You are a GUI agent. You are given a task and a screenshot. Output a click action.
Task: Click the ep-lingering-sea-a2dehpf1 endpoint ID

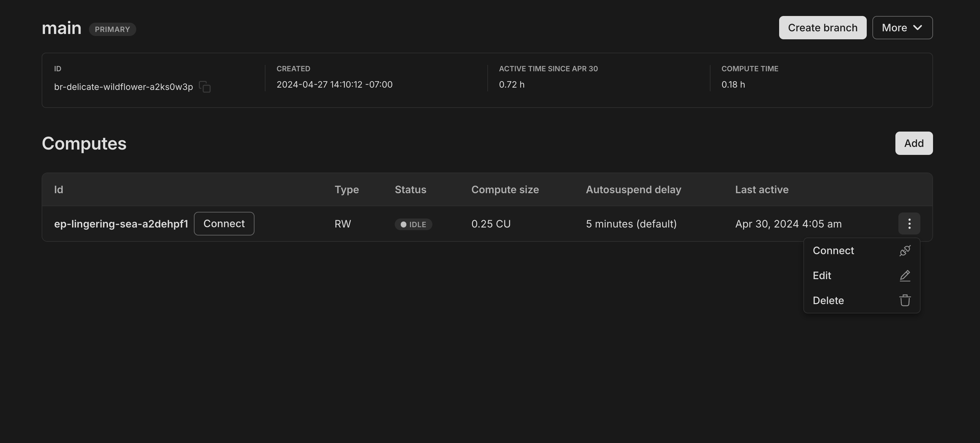click(x=121, y=224)
